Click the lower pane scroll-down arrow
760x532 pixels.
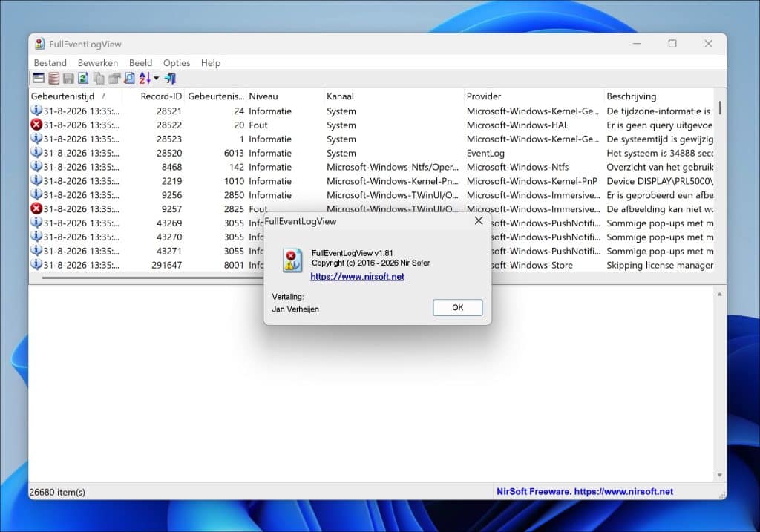(x=720, y=476)
